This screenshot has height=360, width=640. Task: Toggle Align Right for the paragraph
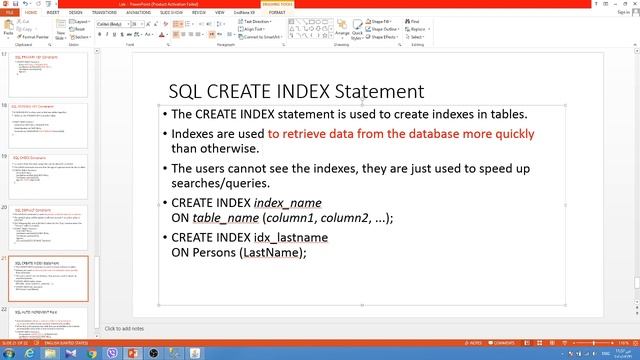(x=191, y=35)
